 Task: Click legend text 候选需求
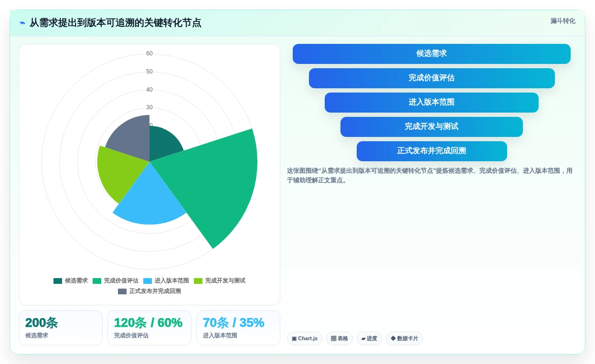[76, 281]
